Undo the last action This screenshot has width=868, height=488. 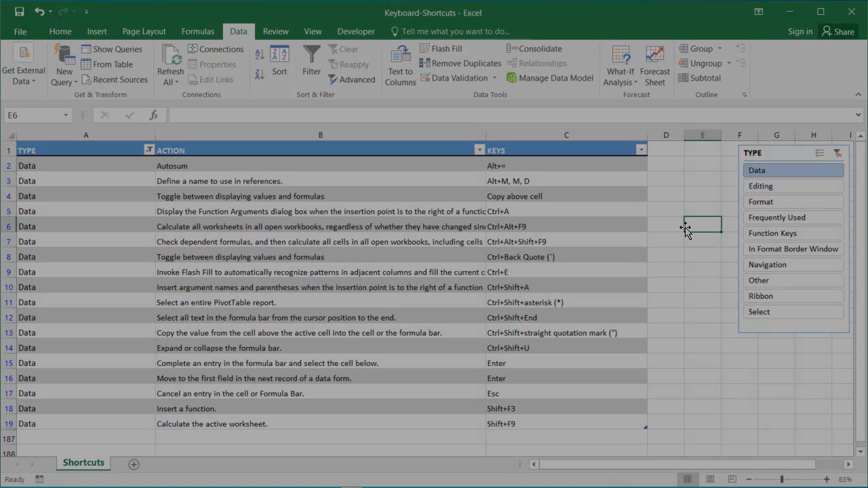point(39,12)
